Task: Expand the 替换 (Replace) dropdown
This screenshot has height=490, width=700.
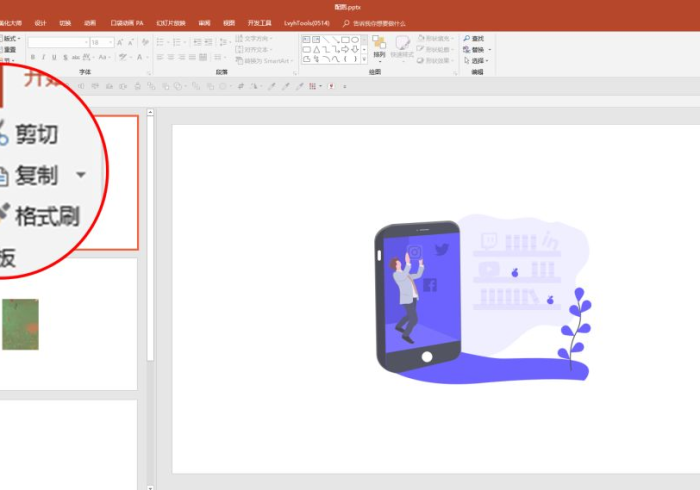Action: (488, 49)
